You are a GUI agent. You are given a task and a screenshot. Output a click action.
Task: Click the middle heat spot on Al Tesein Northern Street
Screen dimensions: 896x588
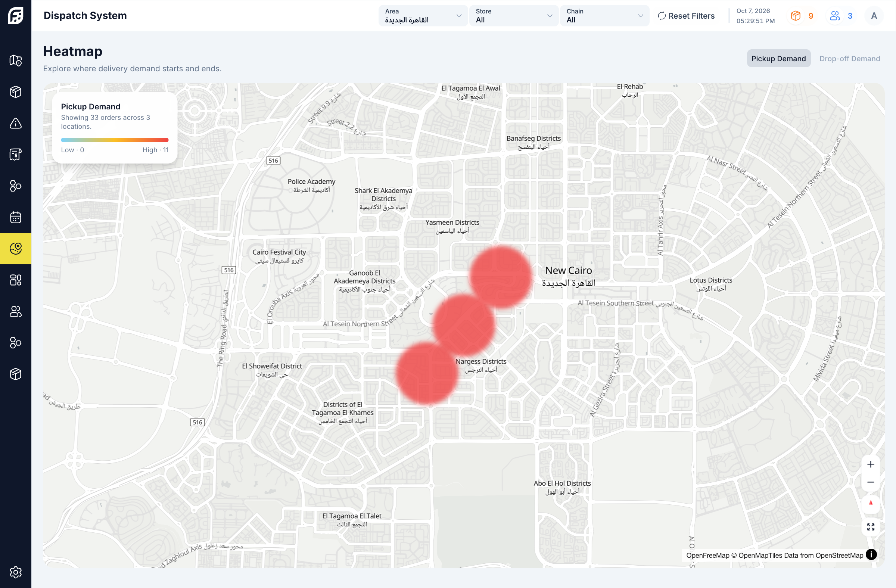(x=463, y=324)
